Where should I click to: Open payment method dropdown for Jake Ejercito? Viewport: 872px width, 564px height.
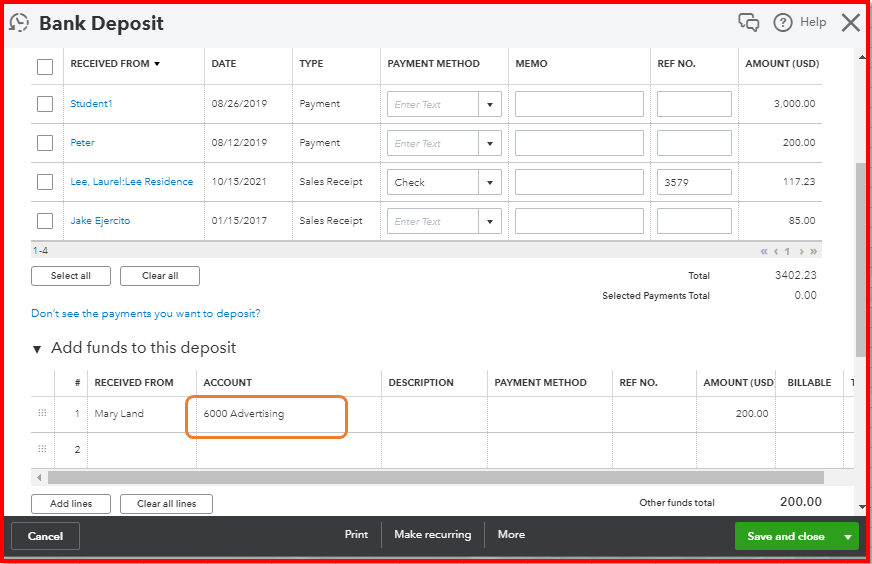click(490, 221)
